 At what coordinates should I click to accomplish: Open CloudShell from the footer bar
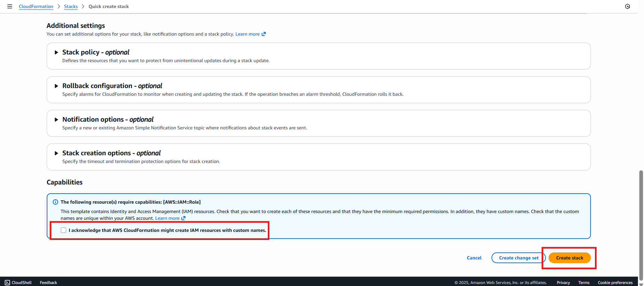[x=18, y=282]
